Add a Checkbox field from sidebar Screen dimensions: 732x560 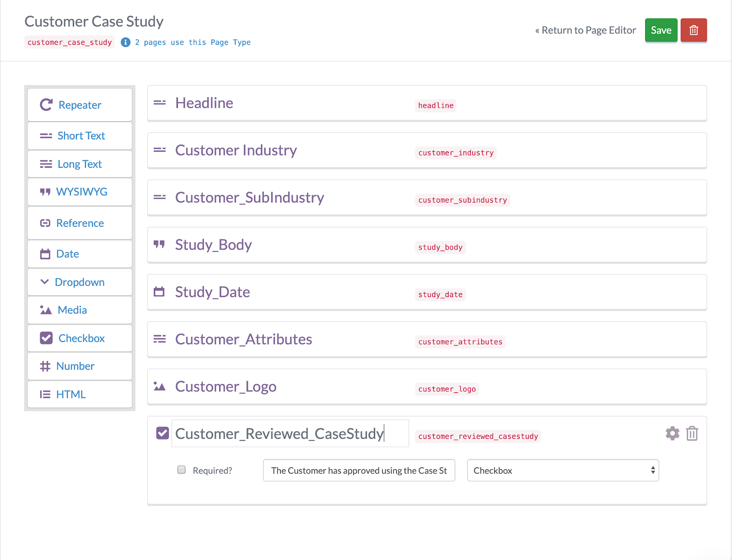point(80,338)
